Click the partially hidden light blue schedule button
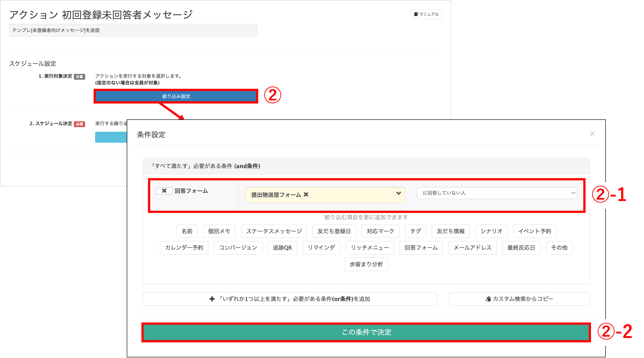Viewport: 644px width, 358px height. (x=111, y=137)
